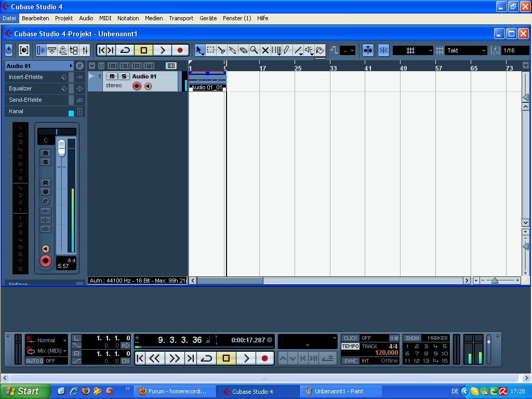This screenshot has height=399, width=532.
Task: Open Edit channel settings 'e' in Inspector
Action: [x=79, y=66]
